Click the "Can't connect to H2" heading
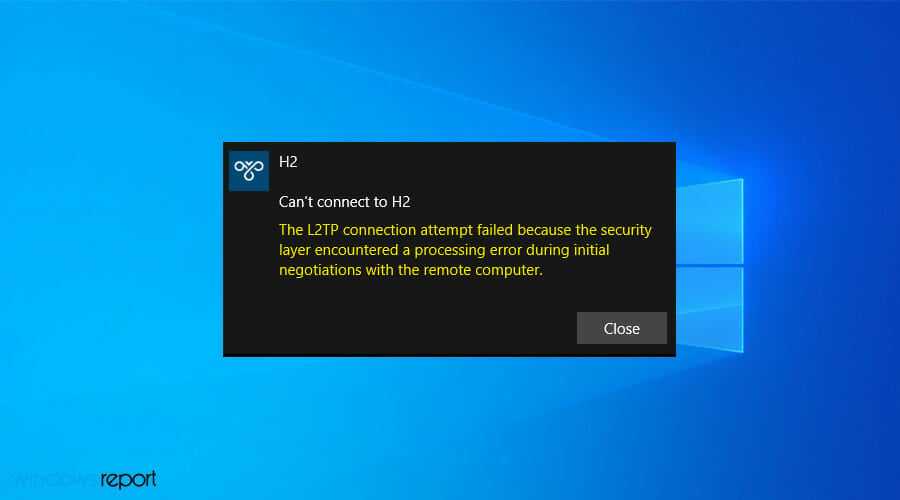 click(x=344, y=202)
